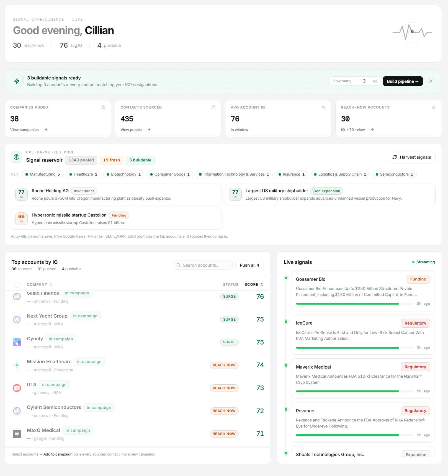Click the Cyient Semiconductors globe logo
This screenshot has width=448, height=476.
click(17, 411)
